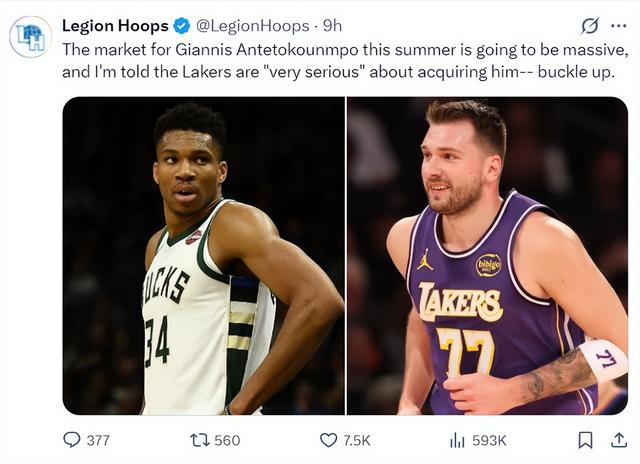640x464 pixels.
Task: Open the 9h timestamp link
Action: pyautogui.click(x=332, y=26)
